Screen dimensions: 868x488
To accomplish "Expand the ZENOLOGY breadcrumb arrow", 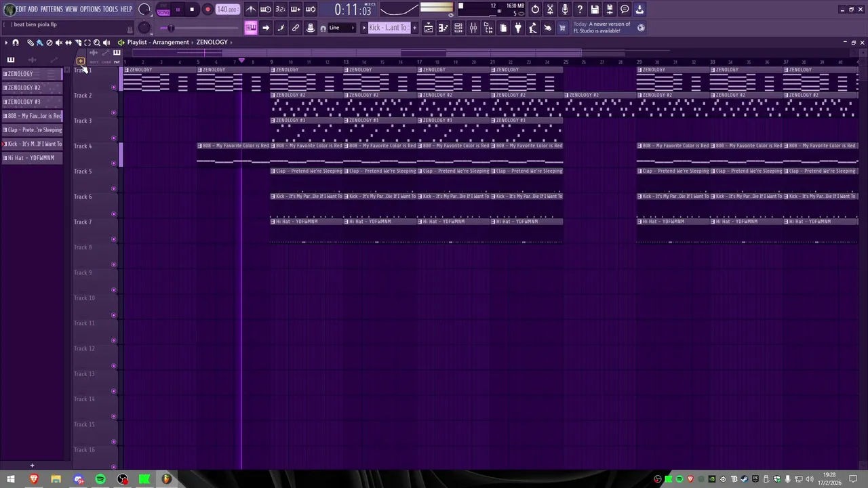I will (x=231, y=42).
